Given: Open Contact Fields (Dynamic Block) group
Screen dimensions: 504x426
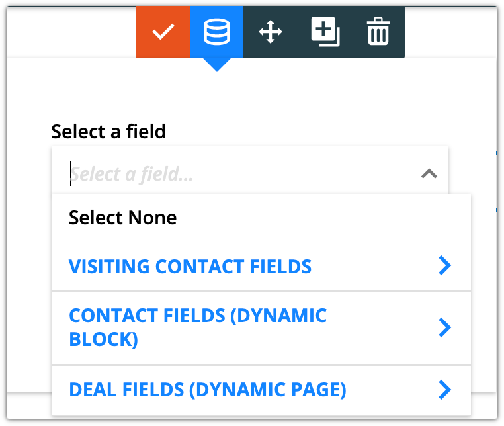Looking at the screenshot, I should 261,328.
